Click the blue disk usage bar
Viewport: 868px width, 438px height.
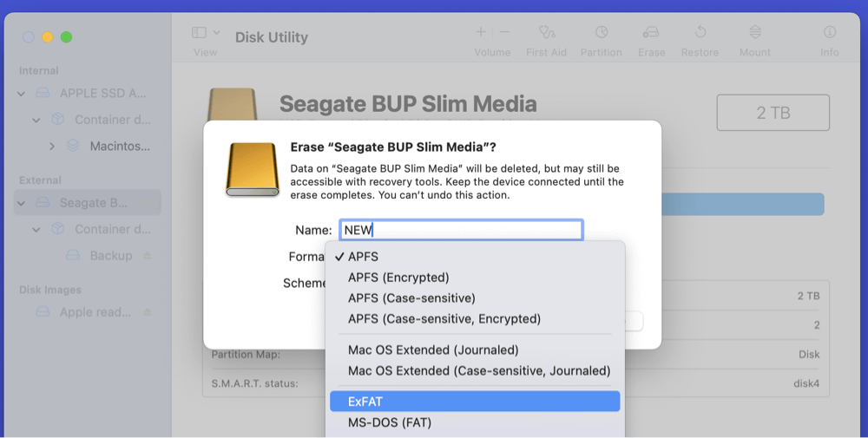tap(743, 204)
